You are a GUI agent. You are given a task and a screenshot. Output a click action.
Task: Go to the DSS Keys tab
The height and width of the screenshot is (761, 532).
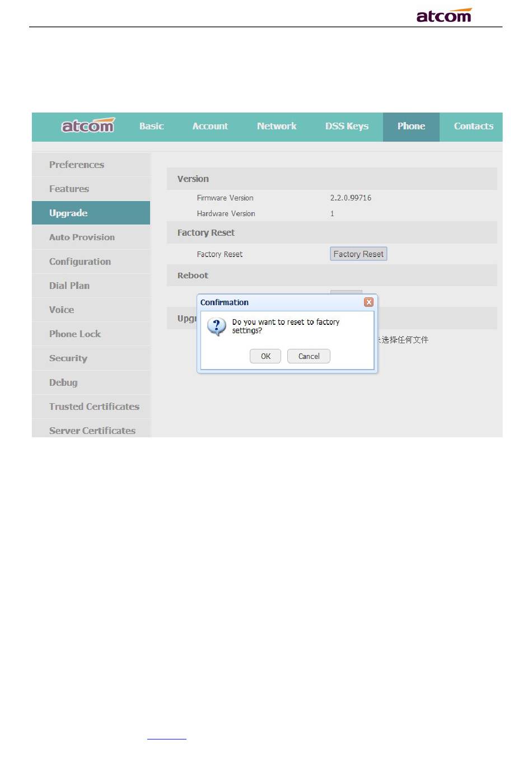(347, 127)
